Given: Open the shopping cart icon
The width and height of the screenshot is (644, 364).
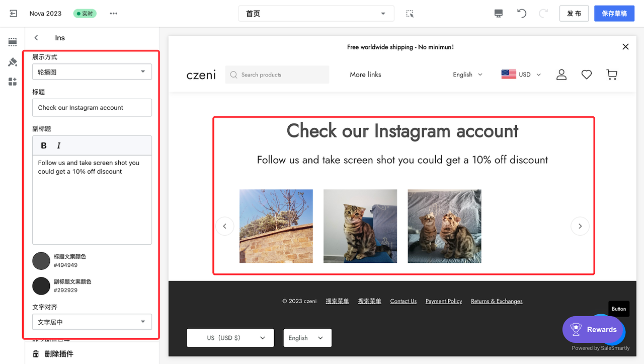Looking at the screenshot, I should click(611, 74).
